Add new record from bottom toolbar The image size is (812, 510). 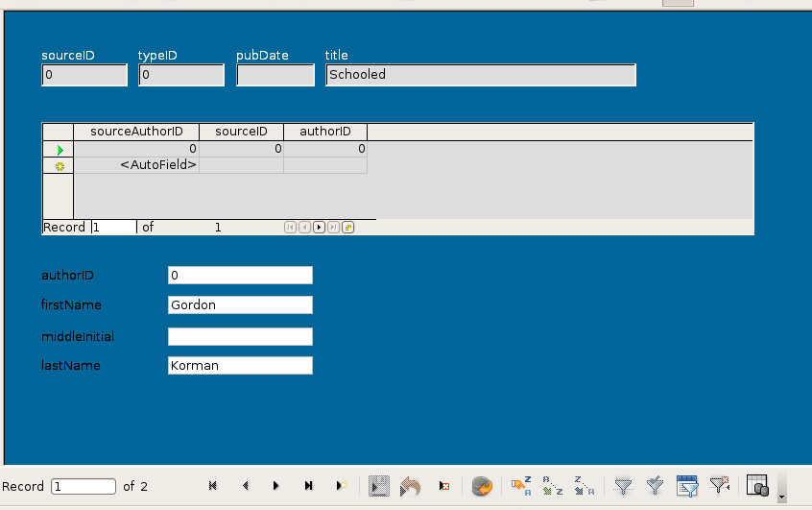[x=340, y=486]
